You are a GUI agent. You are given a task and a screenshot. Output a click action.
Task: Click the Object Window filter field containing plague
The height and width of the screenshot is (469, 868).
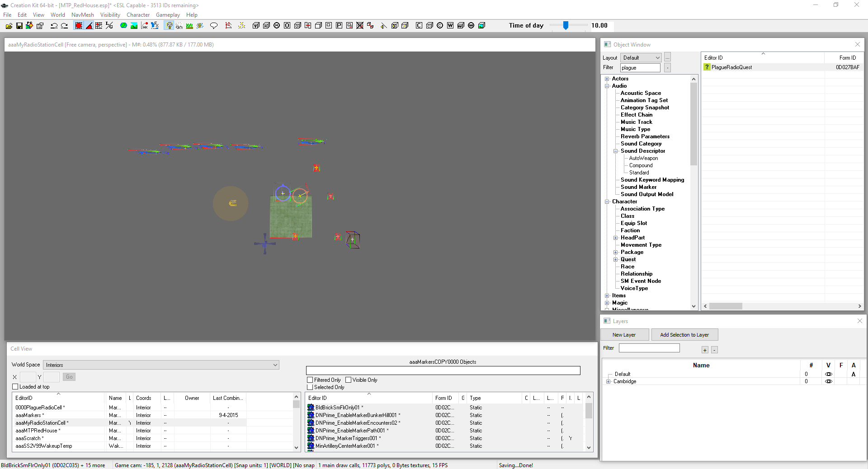[640, 68]
